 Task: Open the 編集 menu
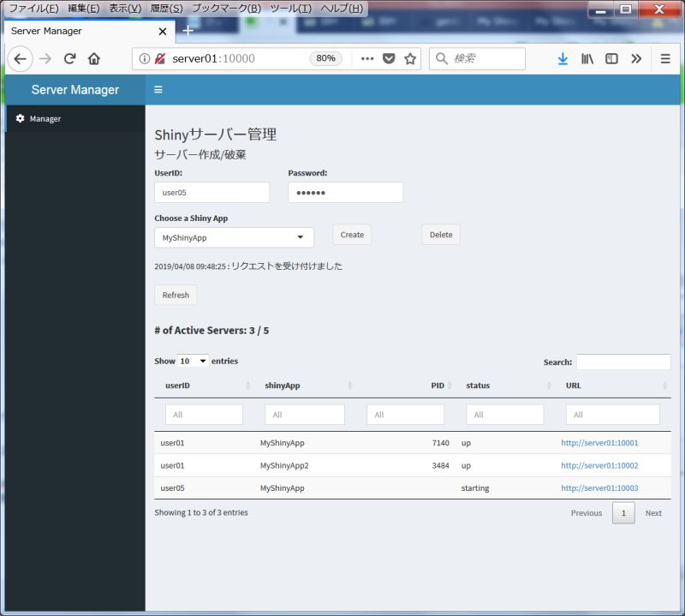coord(83,9)
